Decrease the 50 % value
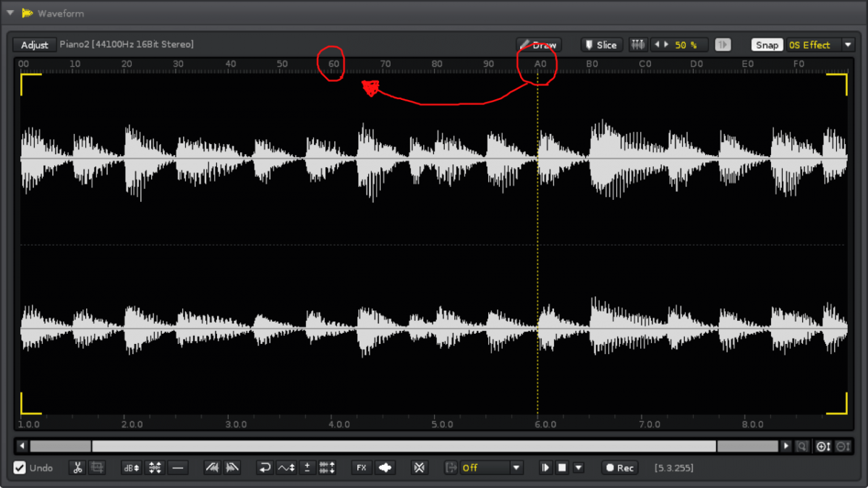Viewport: 868px width, 488px height. click(658, 45)
